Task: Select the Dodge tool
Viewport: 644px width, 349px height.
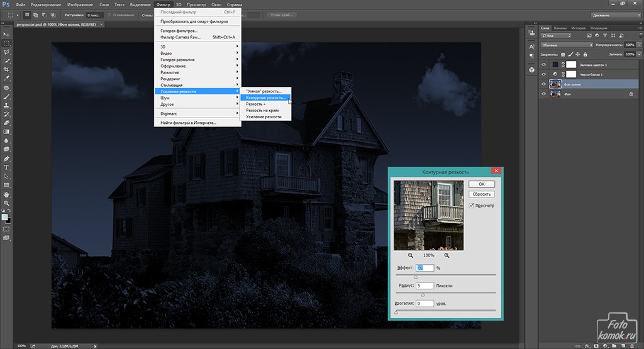Action: tap(6, 149)
